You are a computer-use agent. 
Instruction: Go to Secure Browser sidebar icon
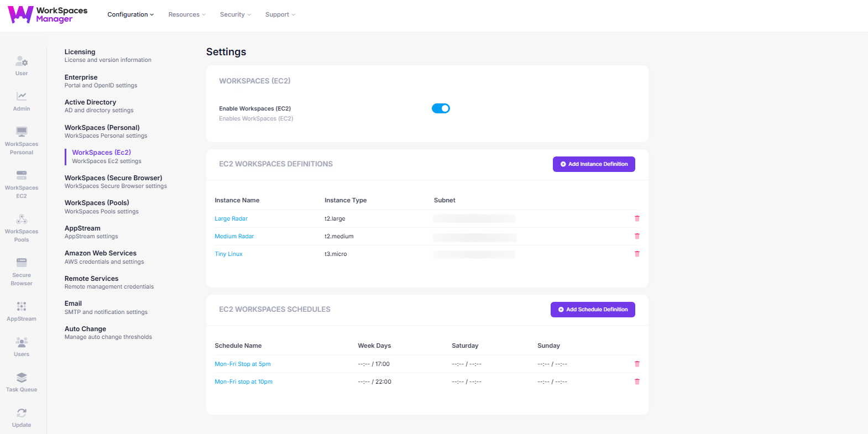tap(22, 271)
